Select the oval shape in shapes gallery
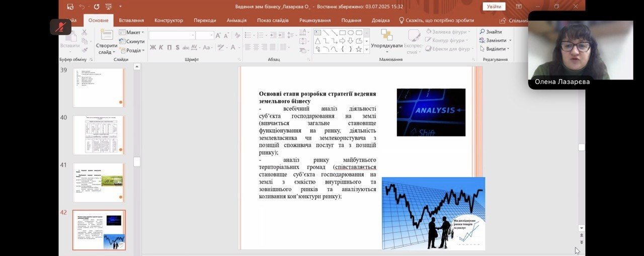644x256 pixels. pos(351,33)
